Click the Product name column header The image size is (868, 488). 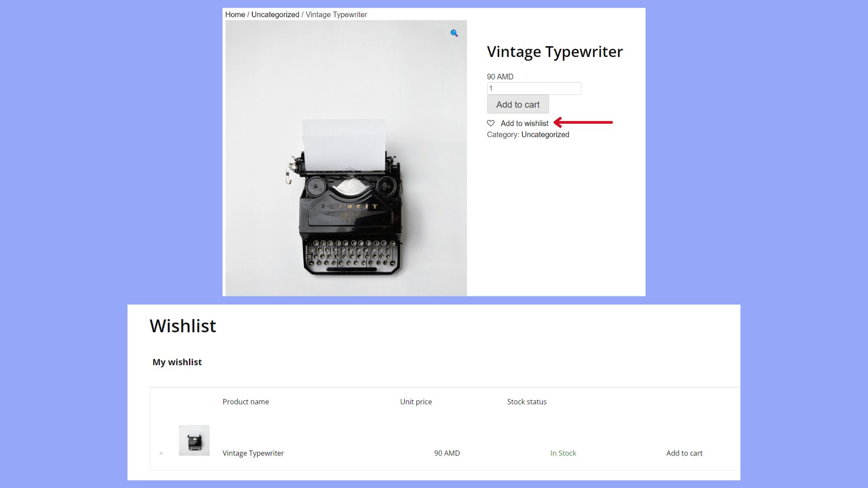tap(245, 402)
